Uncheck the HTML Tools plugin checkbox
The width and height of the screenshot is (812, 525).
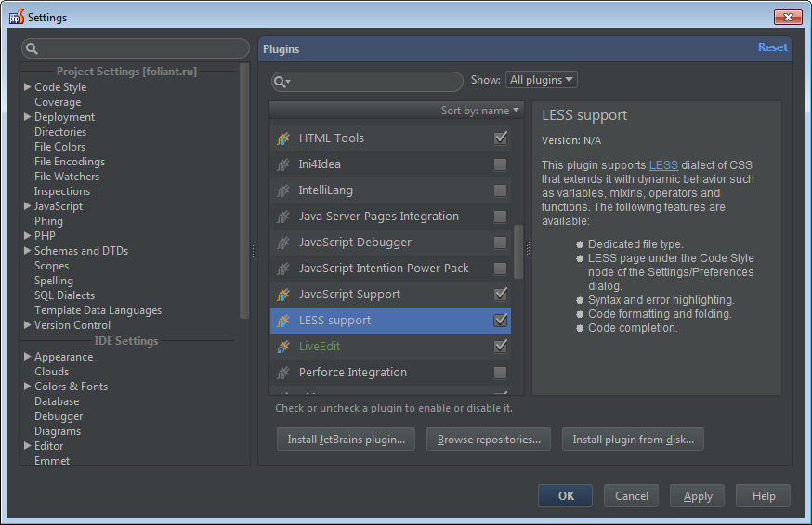click(501, 138)
